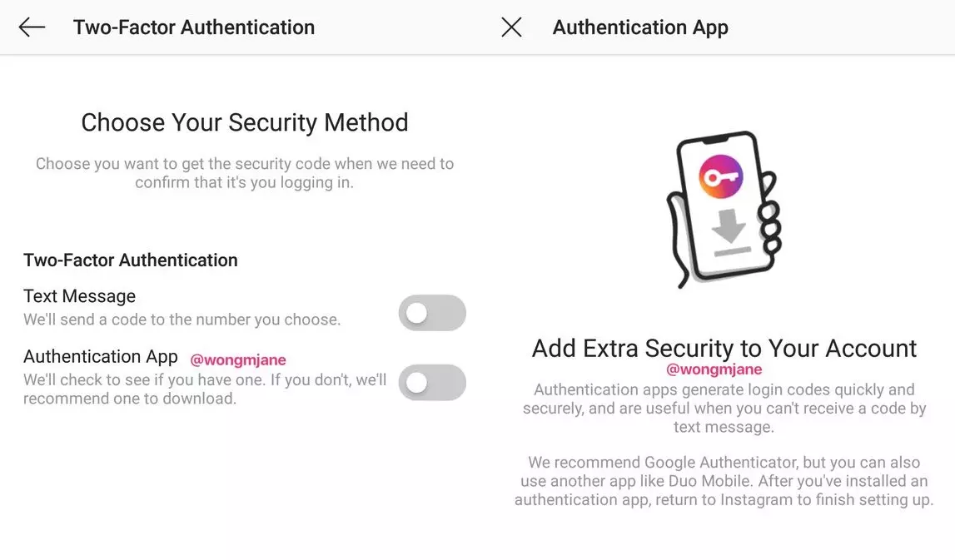Screen dimensions: 955x560
Task: Turn on the Authentication App toggle
Action: point(432,382)
